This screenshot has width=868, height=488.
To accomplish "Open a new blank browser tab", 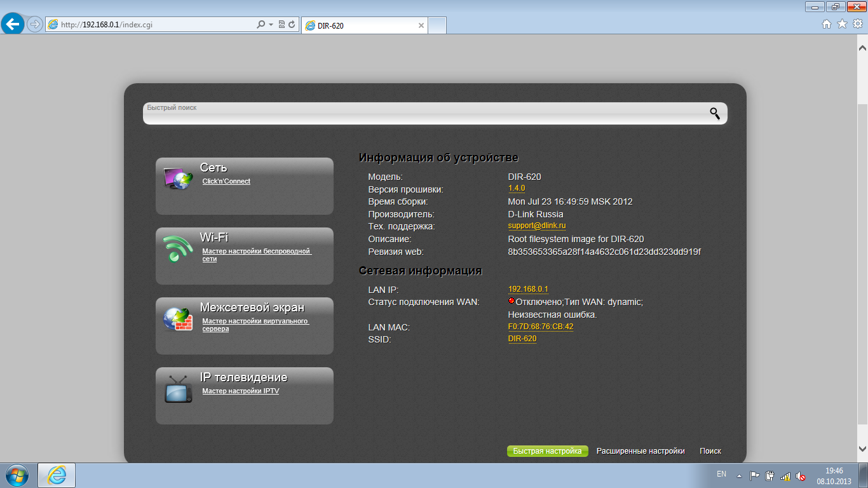I will (437, 25).
